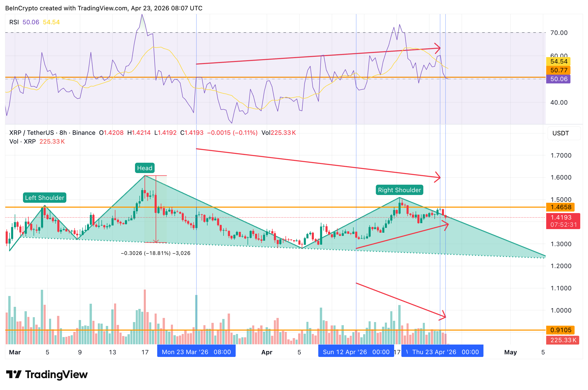The width and height of the screenshot is (588, 390).
Task: Select the Right Shoulder annotation
Action: pyautogui.click(x=400, y=190)
